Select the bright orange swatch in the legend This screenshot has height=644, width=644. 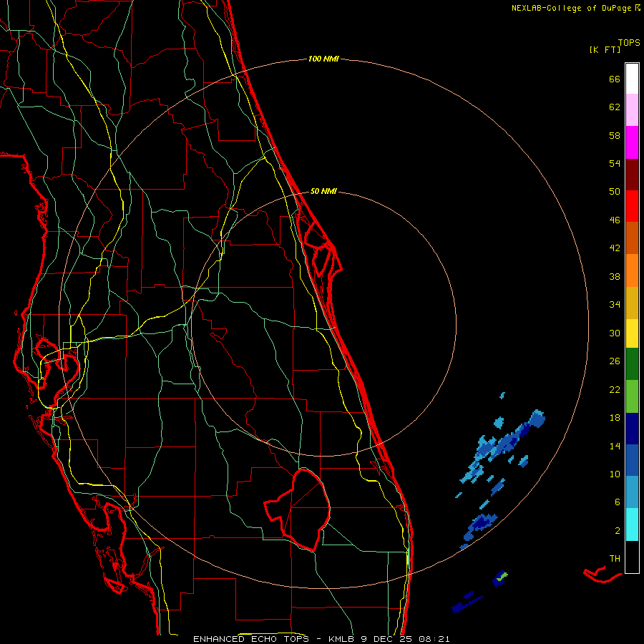pyautogui.click(x=632, y=270)
